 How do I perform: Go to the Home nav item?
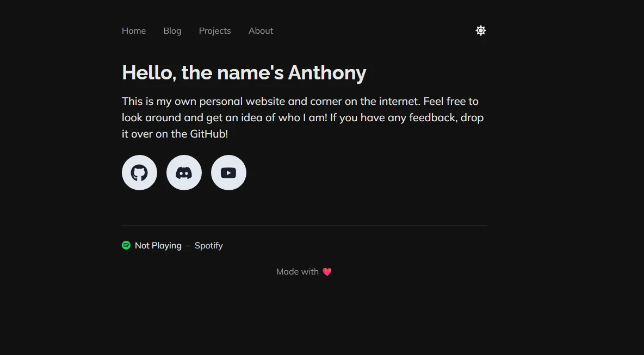coord(134,31)
